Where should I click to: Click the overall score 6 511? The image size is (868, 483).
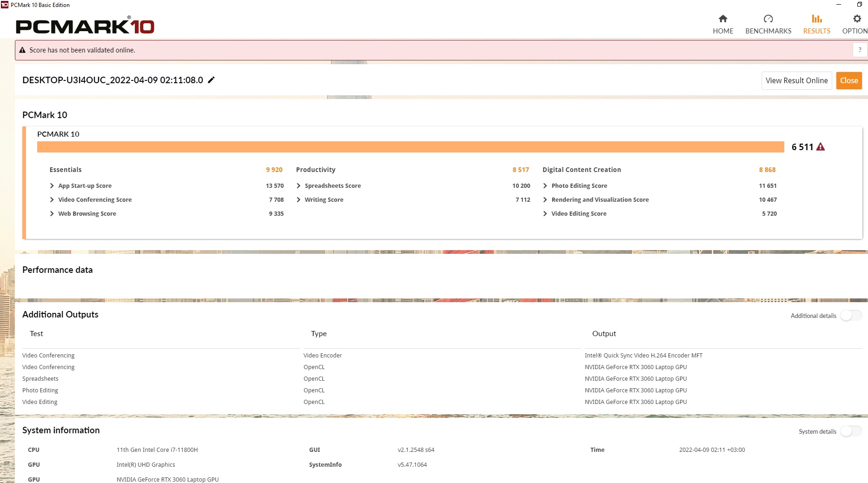[x=802, y=147]
